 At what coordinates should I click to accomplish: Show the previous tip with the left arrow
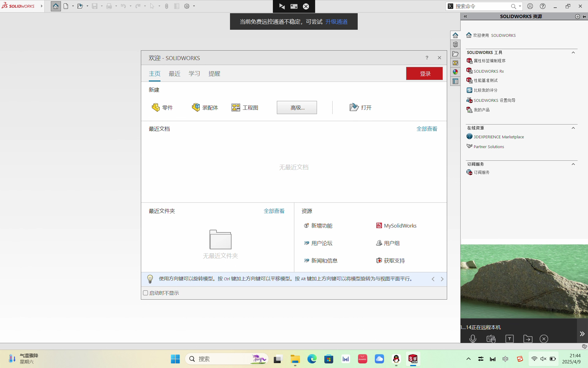pyautogui.click(x=433, y=279)
